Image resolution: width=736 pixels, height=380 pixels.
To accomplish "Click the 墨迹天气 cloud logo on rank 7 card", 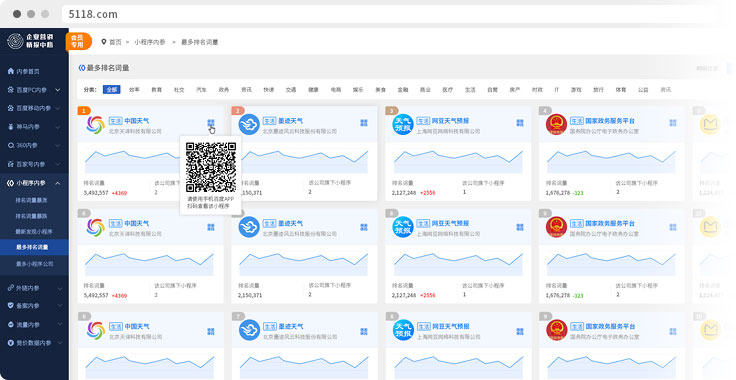I will (x=249, y=330).
